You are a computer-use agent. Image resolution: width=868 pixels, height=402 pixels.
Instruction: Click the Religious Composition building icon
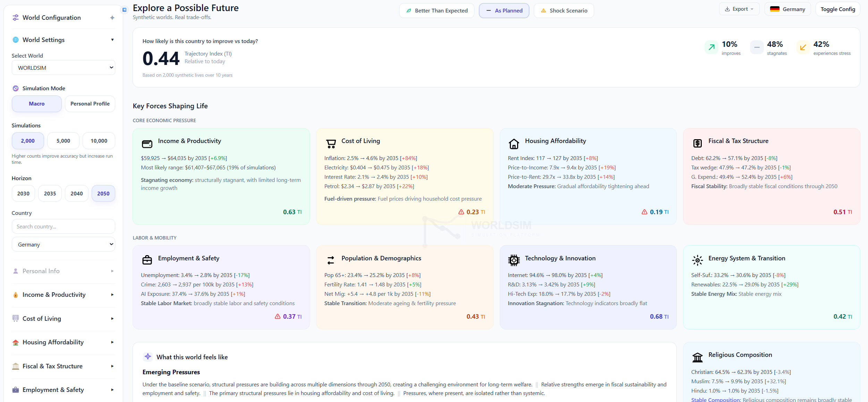[697, 357]
